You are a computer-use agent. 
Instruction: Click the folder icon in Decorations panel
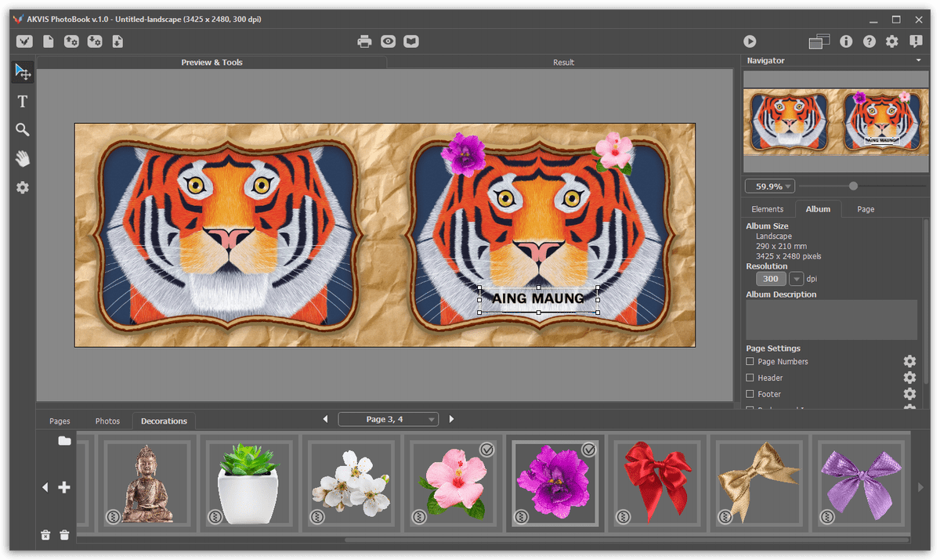(64, 441)
